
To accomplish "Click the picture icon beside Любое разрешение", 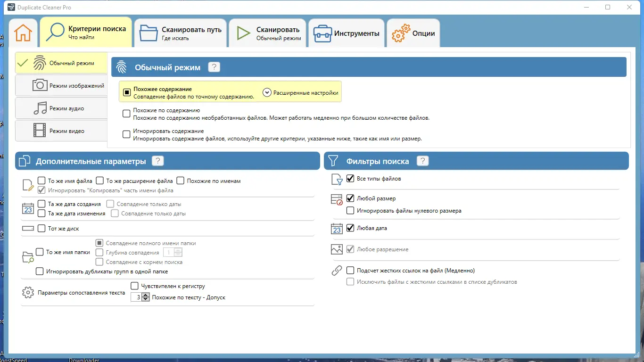I will click(337, 249).
